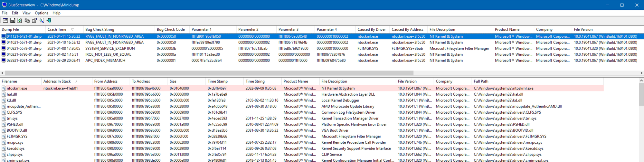Click the upper pane's scroll left arrow
The height and width of the screenshot is (162, 644).
coord(3,73)
